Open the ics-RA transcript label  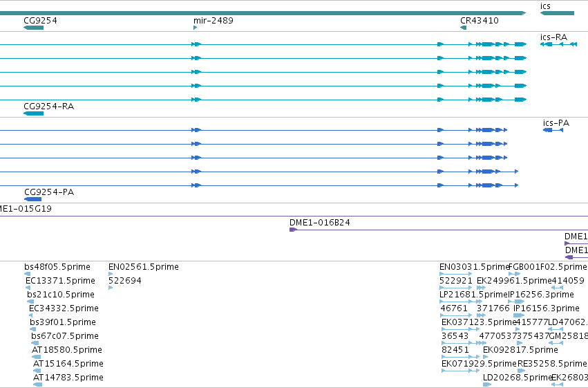[x=553, y=37]
